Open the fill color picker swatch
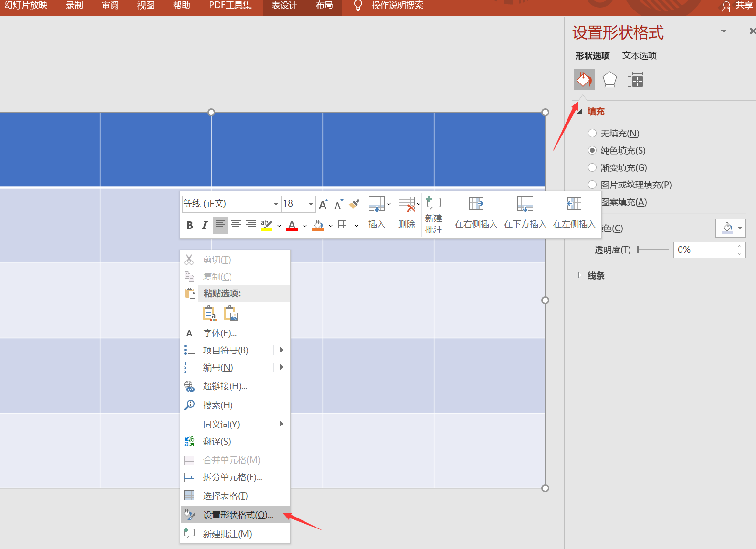 [731, 228]
